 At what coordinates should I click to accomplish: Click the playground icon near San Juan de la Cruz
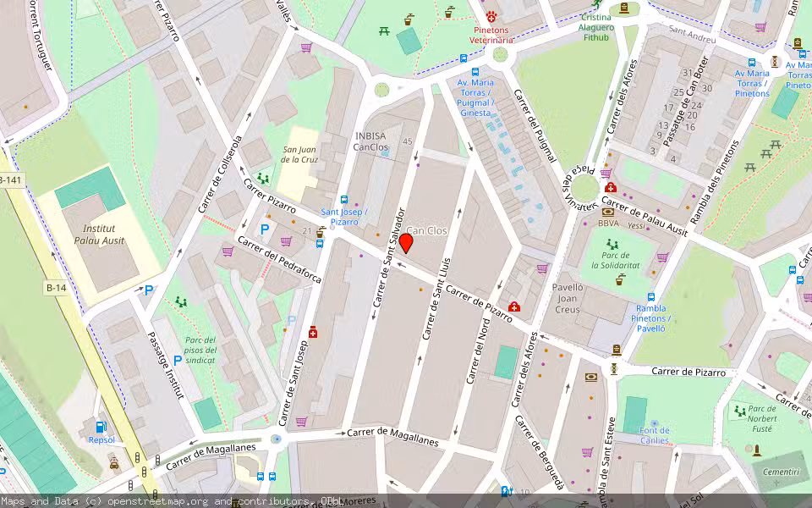click(x=263, y=179)
